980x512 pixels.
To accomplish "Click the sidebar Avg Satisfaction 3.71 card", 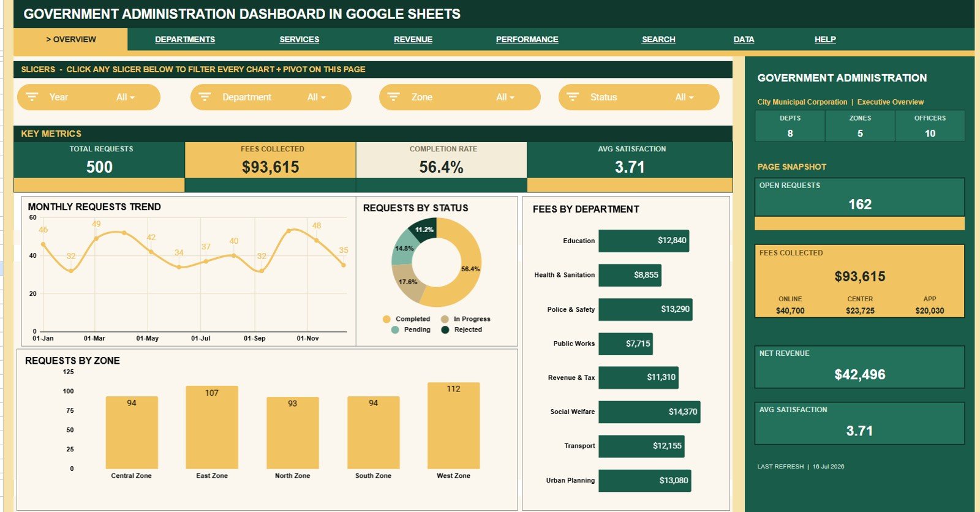I will point(860,423).
